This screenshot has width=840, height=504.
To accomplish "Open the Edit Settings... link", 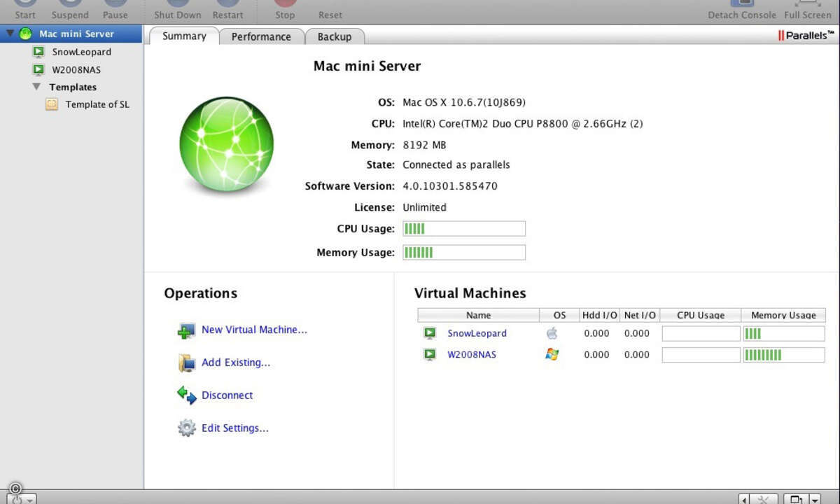I will (235, 428).
